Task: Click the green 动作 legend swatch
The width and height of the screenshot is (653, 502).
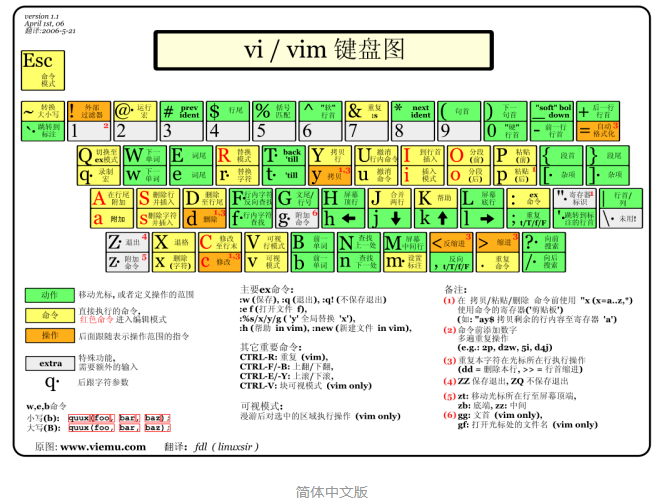Action: 48,295
